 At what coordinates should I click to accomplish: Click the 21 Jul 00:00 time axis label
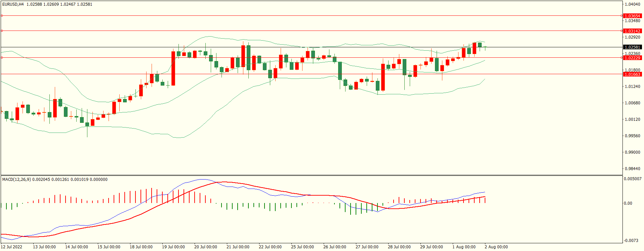[238, 247]
